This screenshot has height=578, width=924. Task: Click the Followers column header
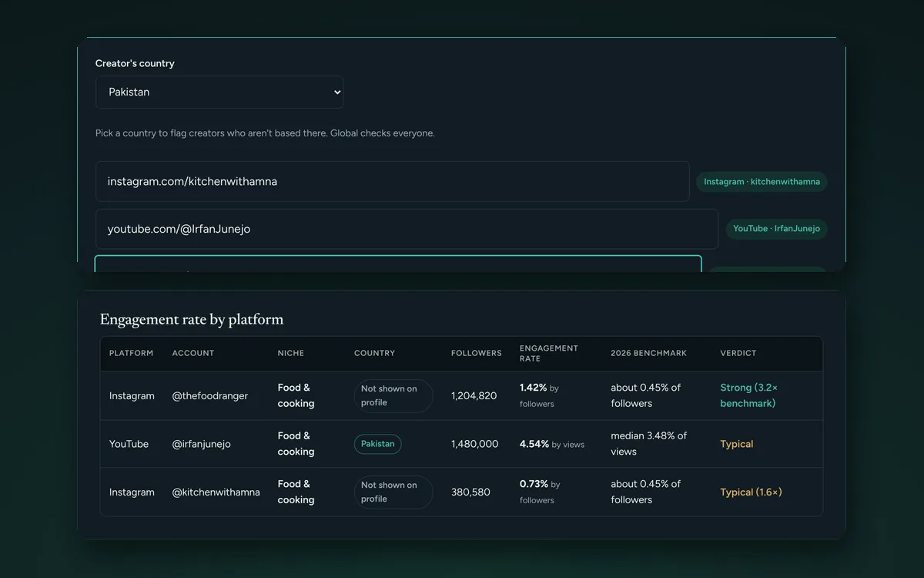pyautogui.click(x=477, y=353)
